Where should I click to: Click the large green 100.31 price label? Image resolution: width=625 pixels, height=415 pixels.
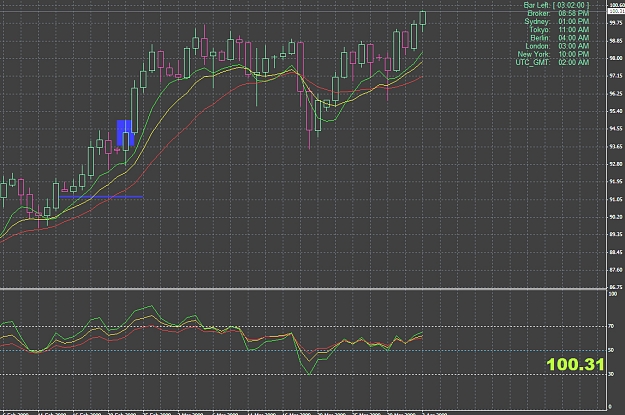point(575,364)
